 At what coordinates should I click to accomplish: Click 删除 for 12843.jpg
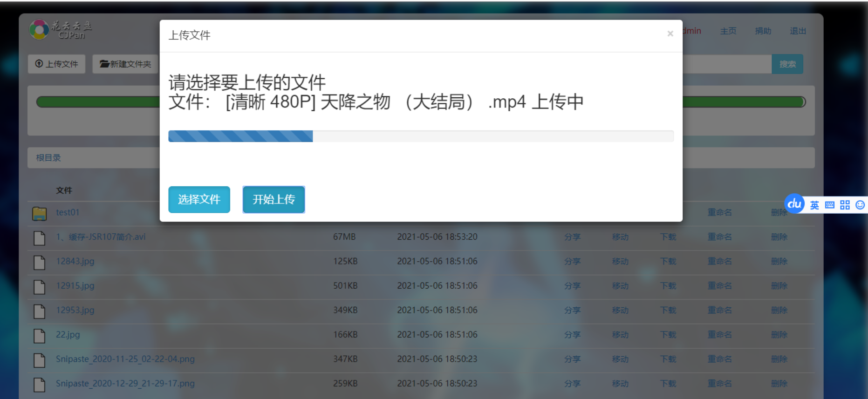(779, 261)
